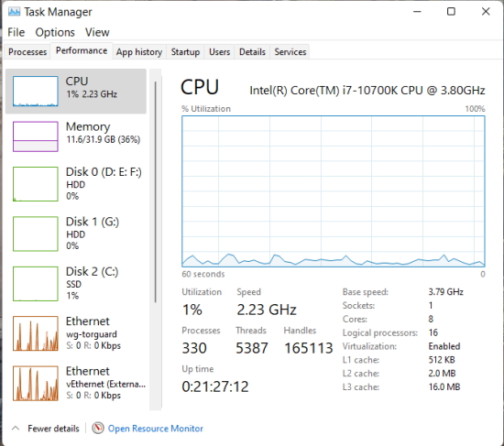Switch to the Processes tab

[27, 51]
